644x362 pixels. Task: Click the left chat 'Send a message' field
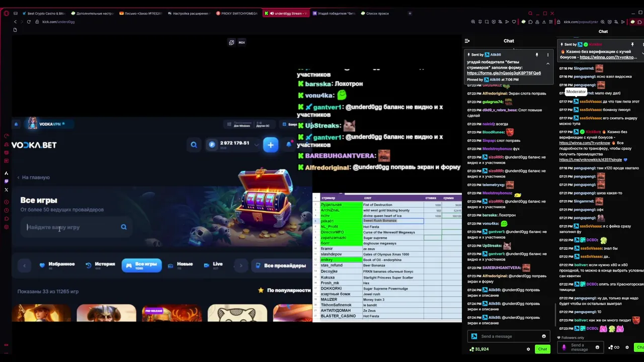tap(508, 336)
